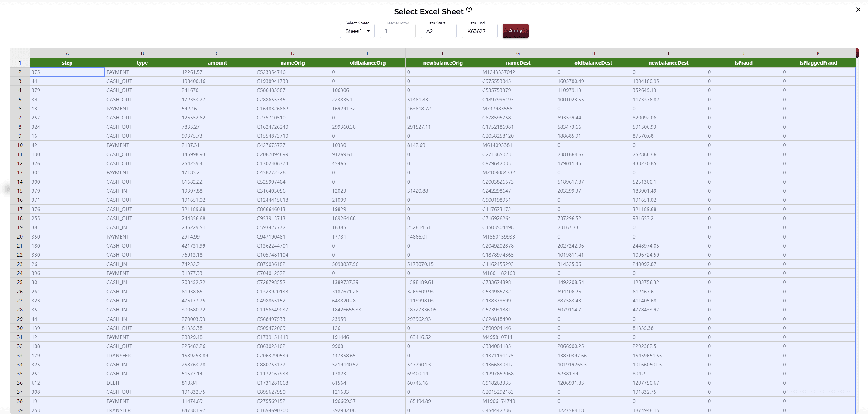
Task: Click newbalanceDest cell 1804180.95
Action: 668,81
